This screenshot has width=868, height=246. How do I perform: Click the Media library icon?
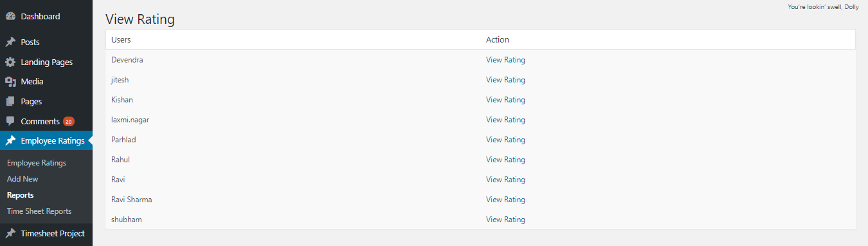pyautogui.click(x=10, y=82)
